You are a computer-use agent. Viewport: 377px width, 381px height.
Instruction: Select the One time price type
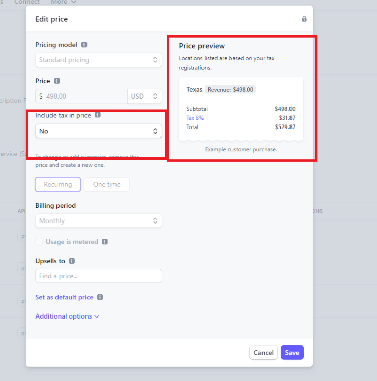107,184
